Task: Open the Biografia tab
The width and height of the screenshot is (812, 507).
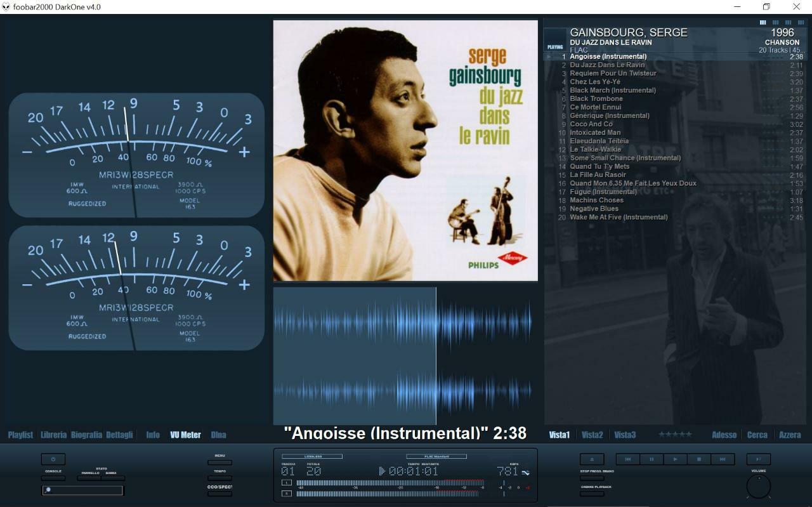Action: tap(86, 435)
